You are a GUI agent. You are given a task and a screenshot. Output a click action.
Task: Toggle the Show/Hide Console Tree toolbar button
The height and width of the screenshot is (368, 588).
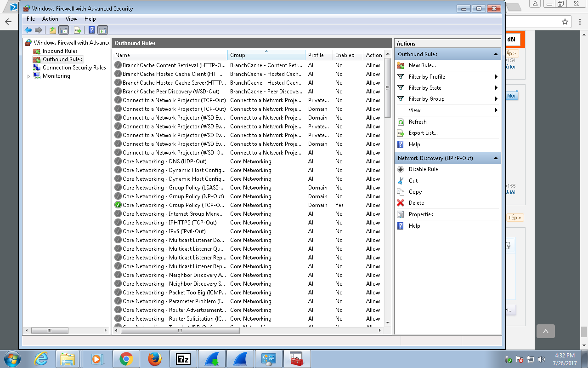(x=64, y=30)
